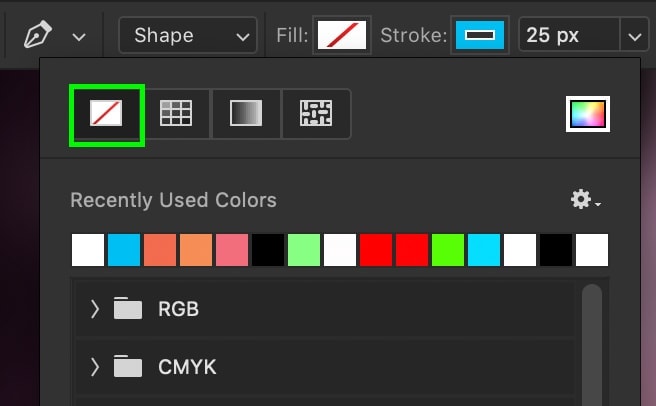Click the swatches list scrollbar
This screenshot has height=406, width=656.
592,345
